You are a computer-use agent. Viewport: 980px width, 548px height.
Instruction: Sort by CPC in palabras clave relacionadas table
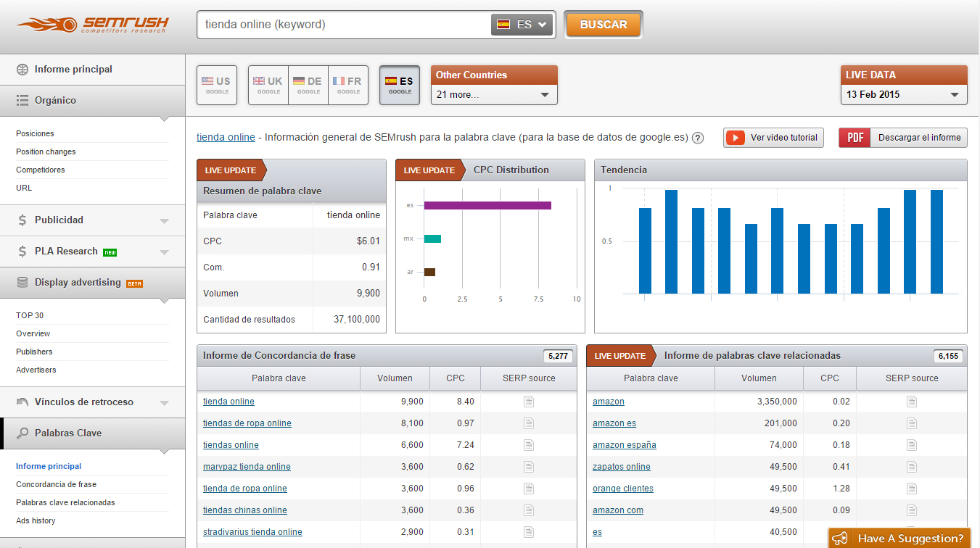click(x=830, y=378)
